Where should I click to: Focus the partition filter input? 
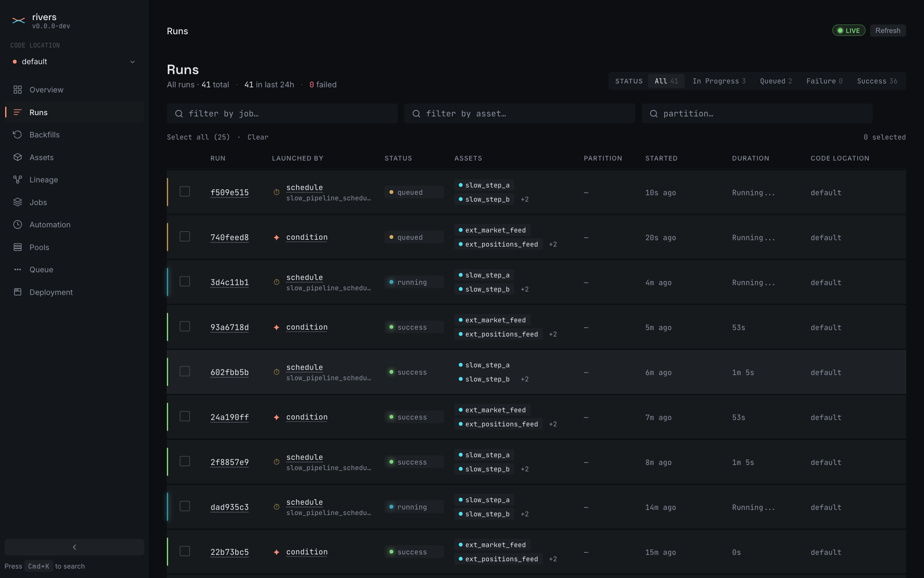[757, 113]
